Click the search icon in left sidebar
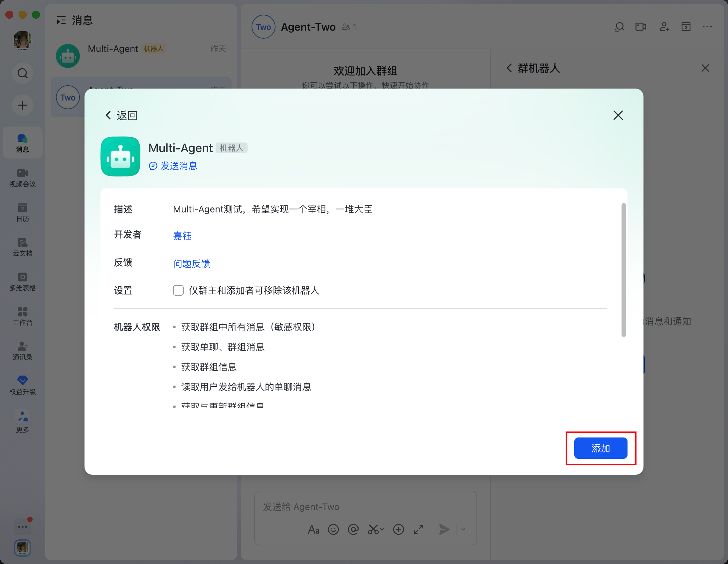This screenshot has height=564, width=728. coord(22,73)
